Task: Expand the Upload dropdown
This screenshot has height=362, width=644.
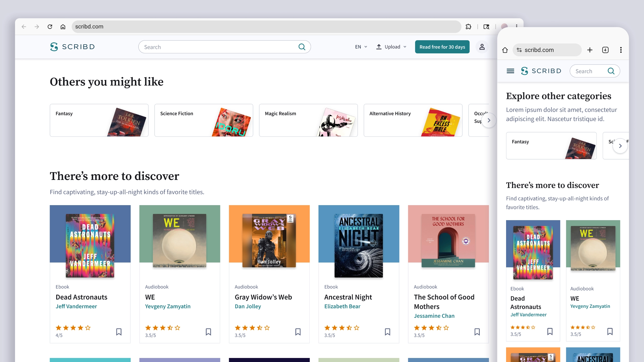Action: click(391, 47)
